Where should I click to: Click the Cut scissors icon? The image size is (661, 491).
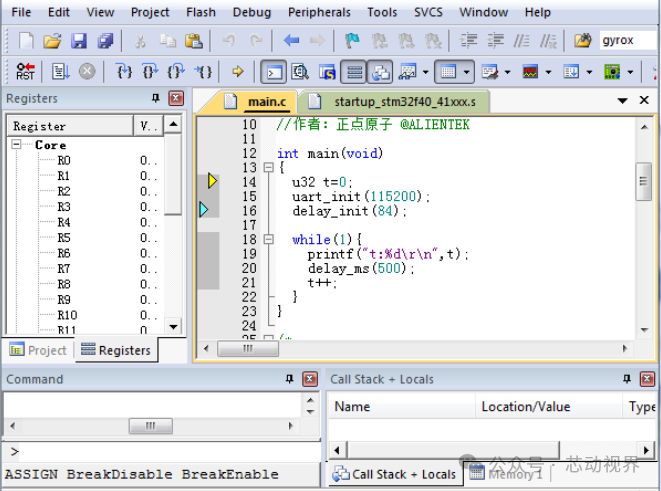[x=140, y=40]
